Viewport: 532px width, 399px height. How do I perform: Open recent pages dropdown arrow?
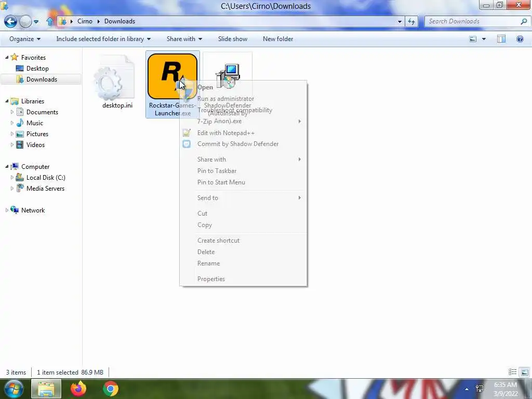pyautogui.click(x=36, y=22)
